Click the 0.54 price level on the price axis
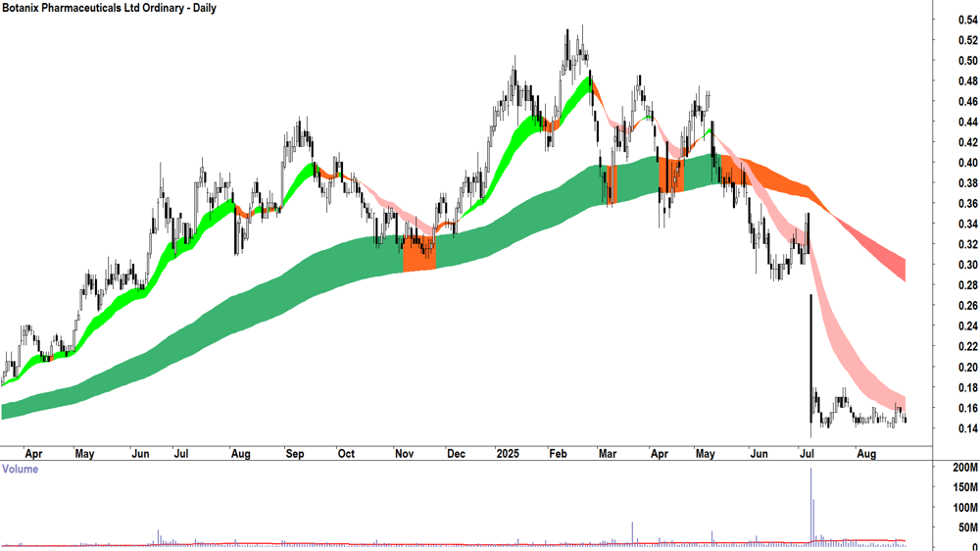 (967, 20)
